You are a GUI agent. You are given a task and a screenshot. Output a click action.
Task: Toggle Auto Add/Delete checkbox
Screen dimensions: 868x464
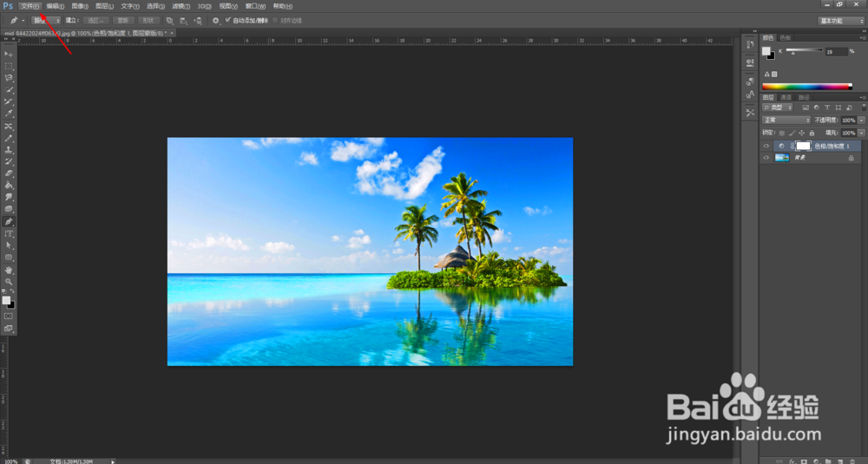point(227,21)
